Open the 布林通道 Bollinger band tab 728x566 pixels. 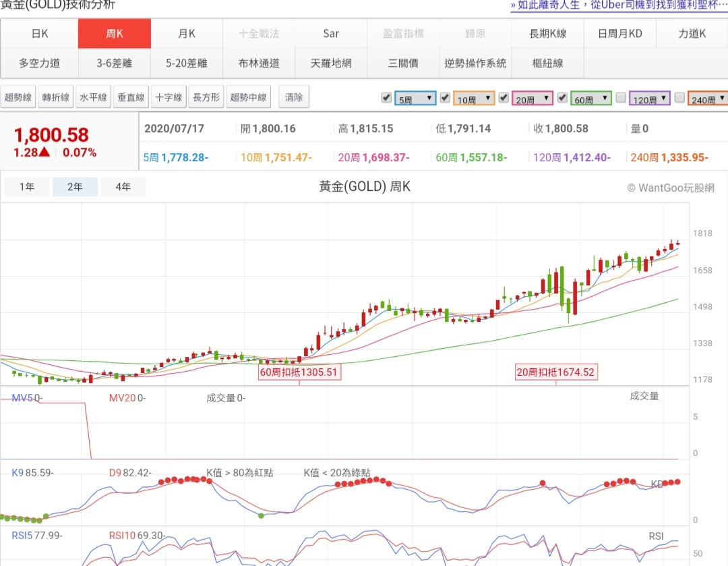258,63
